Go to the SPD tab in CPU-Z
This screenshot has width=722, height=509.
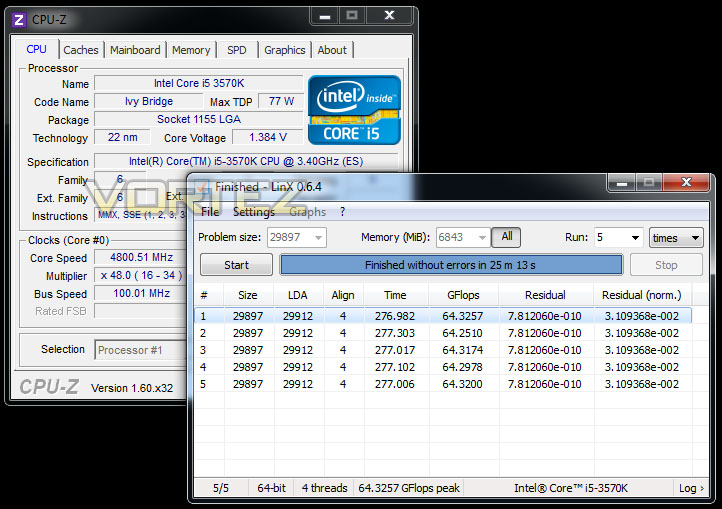pyautogui.click(x=237, y=50)
